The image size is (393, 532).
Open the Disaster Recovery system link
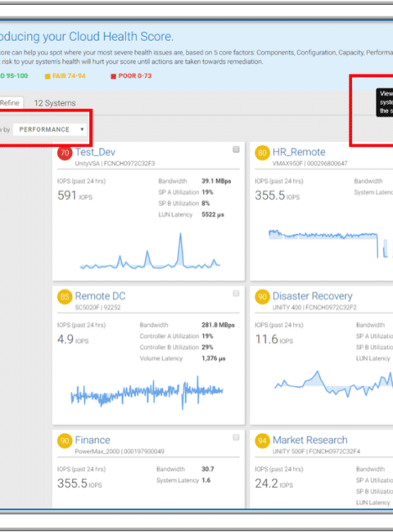pyautogui.click(x=313, y=295)
